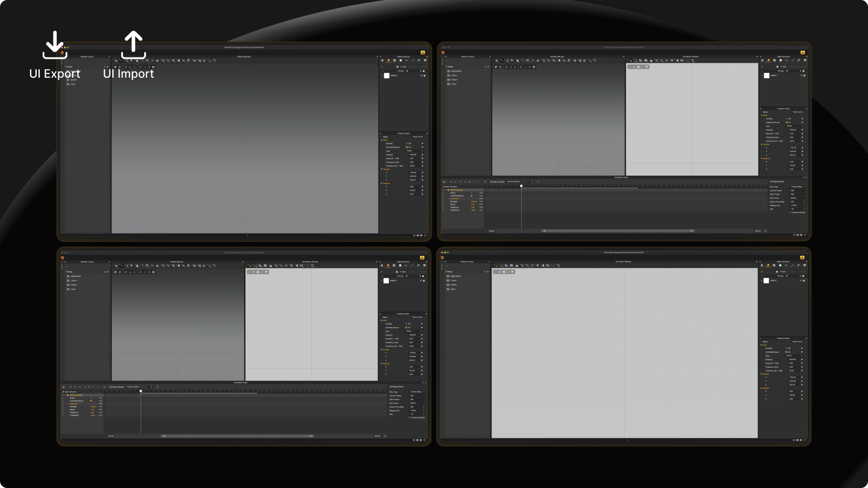
Task: In lower-right window, click FABRIC 1 white swatch
Action: pos(766,280)
